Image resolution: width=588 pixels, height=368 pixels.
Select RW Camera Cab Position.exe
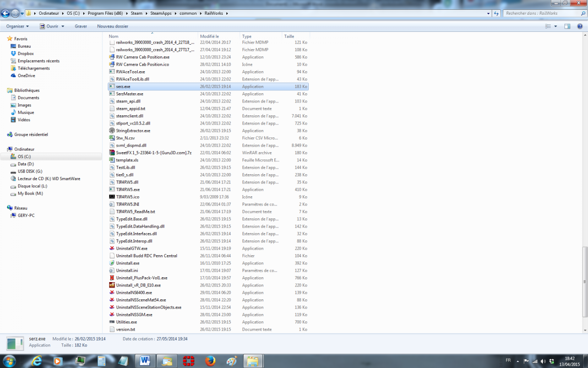[143, 57]
